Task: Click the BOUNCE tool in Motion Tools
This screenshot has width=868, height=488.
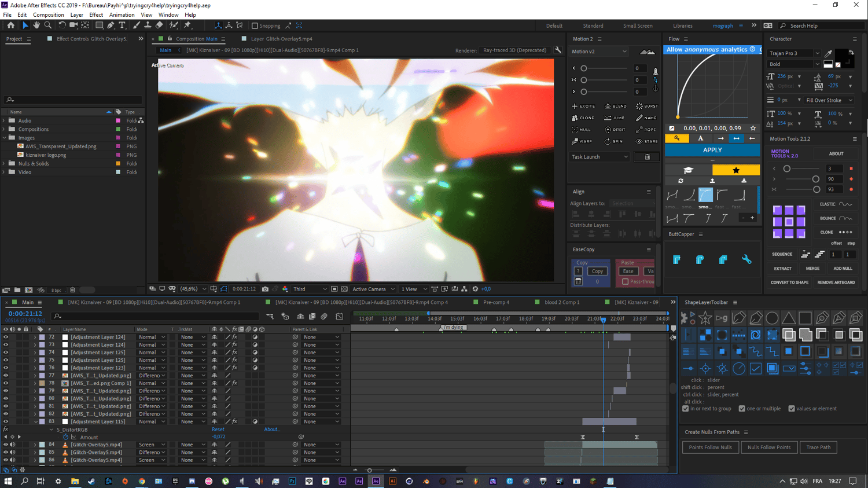Action: [836, 218]
